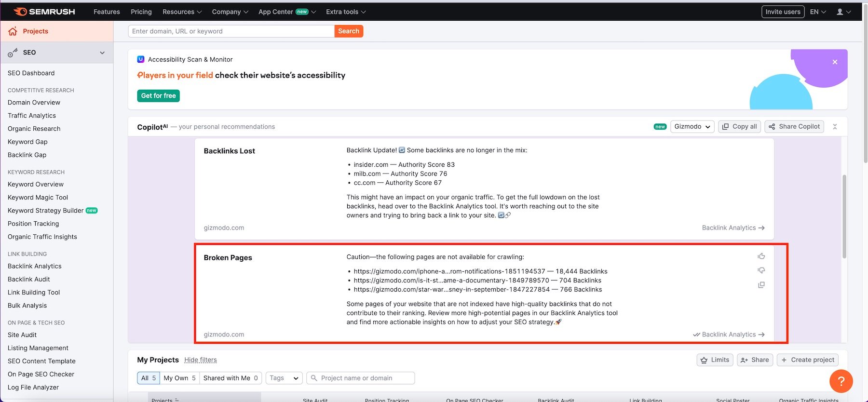This screenshot has width=868, height=402.
Task: Open Domain Overview in sidebar
Action: pos(34,103)
